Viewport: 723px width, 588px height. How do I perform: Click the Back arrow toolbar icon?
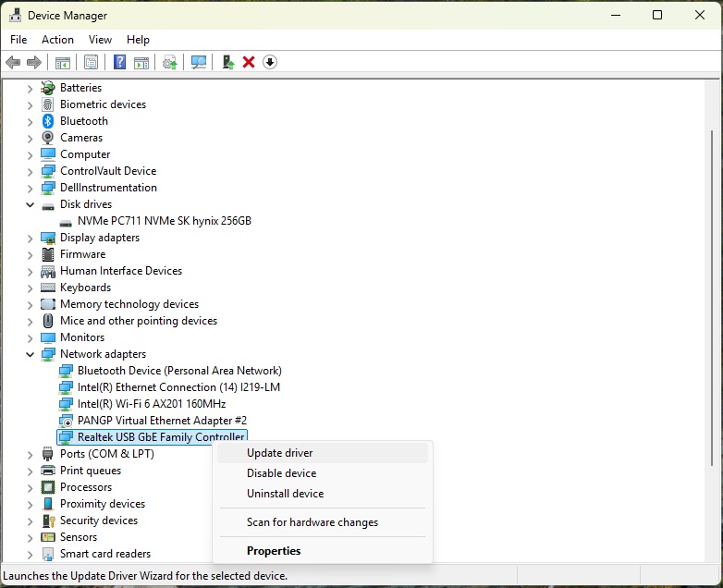click(x=13, y=62)
